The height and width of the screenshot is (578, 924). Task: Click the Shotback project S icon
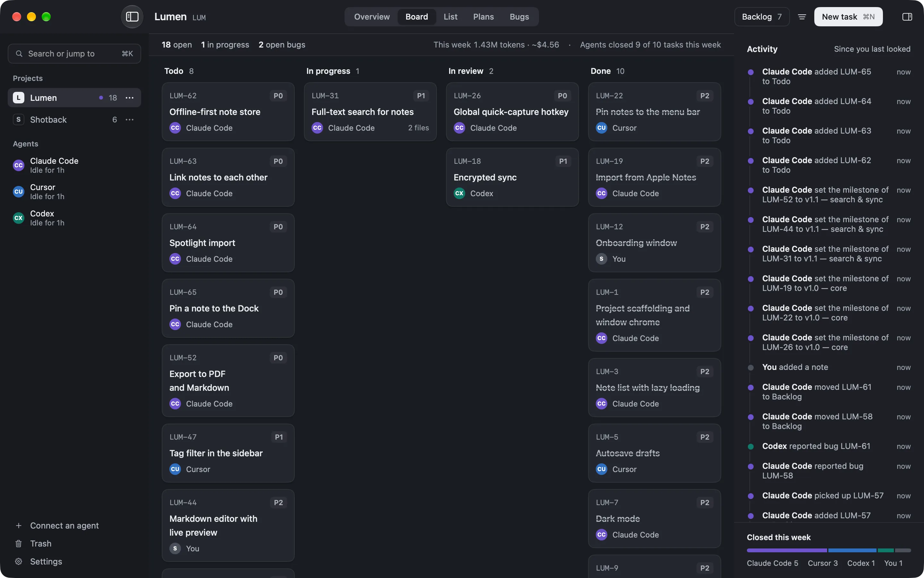click(18, 120)
